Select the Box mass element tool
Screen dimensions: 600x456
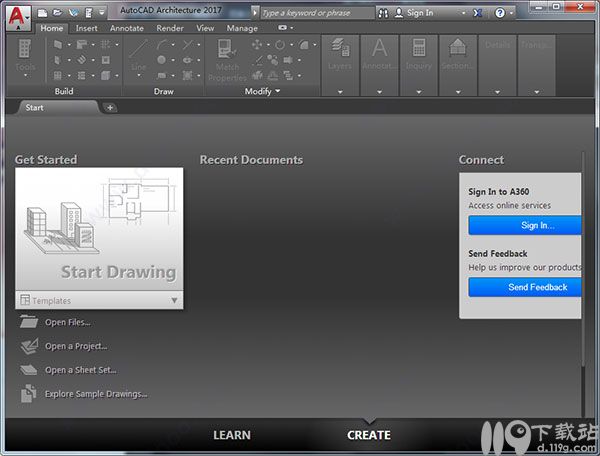pos(106,75)
